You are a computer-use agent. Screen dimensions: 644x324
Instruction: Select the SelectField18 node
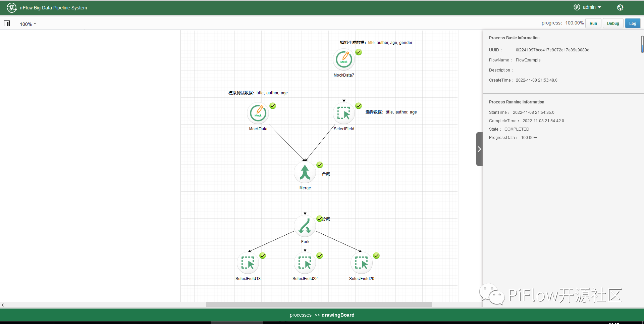coord(248,263)
